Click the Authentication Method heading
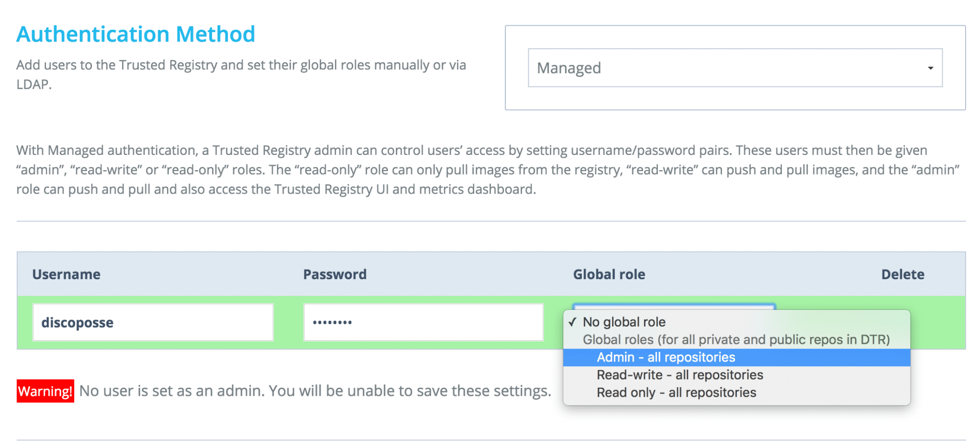980x448 pixels. pos(136,34)
